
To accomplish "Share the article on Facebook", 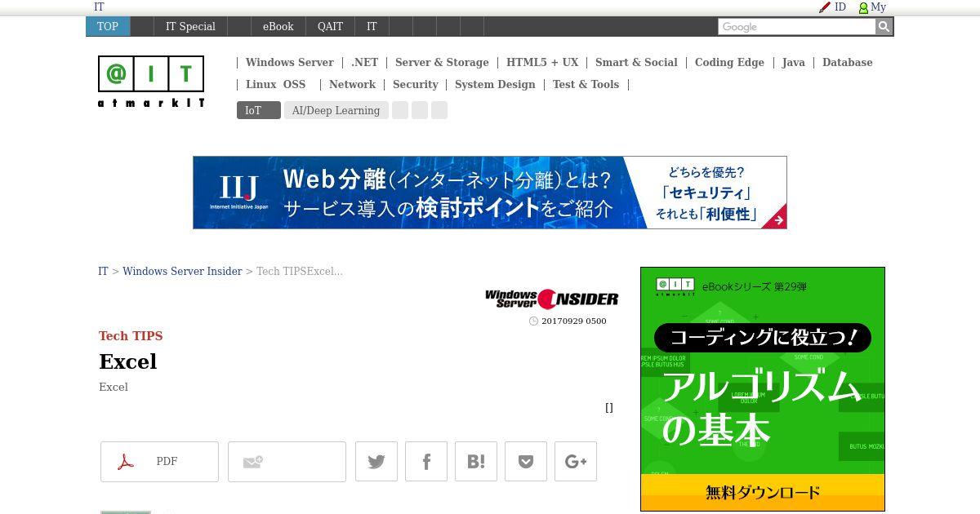I will point(426,462).
